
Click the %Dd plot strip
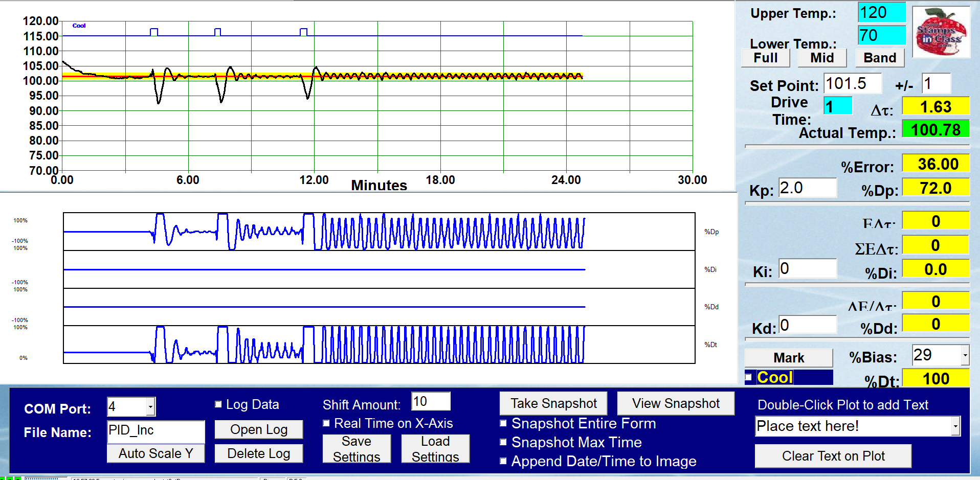tap(379, 307)
